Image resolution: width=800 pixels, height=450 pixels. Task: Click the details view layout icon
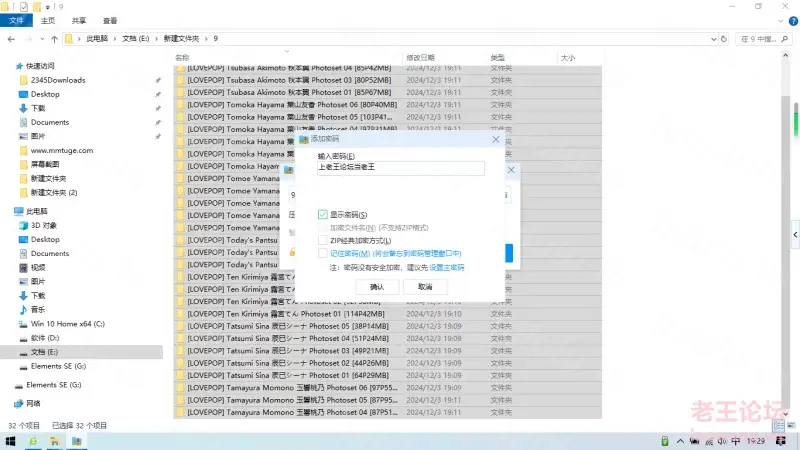[779, 426]
